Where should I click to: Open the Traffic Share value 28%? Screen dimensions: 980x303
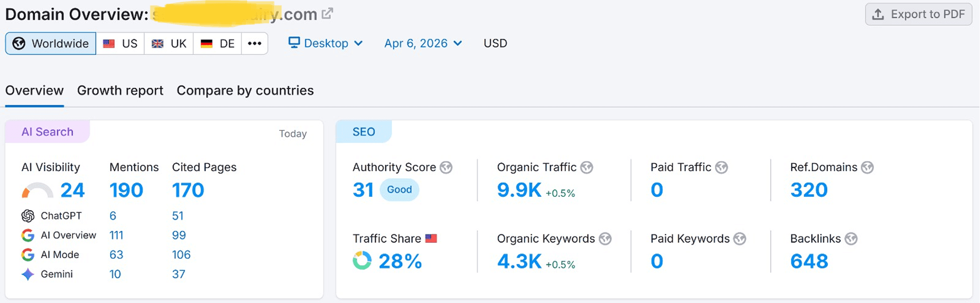(400, 262)
